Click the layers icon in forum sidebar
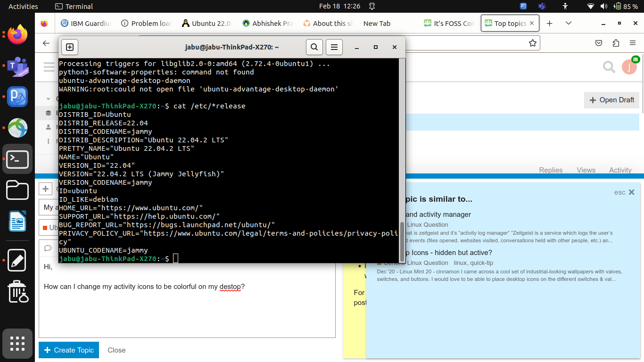 pyautogui.click(x=48, y=113)
